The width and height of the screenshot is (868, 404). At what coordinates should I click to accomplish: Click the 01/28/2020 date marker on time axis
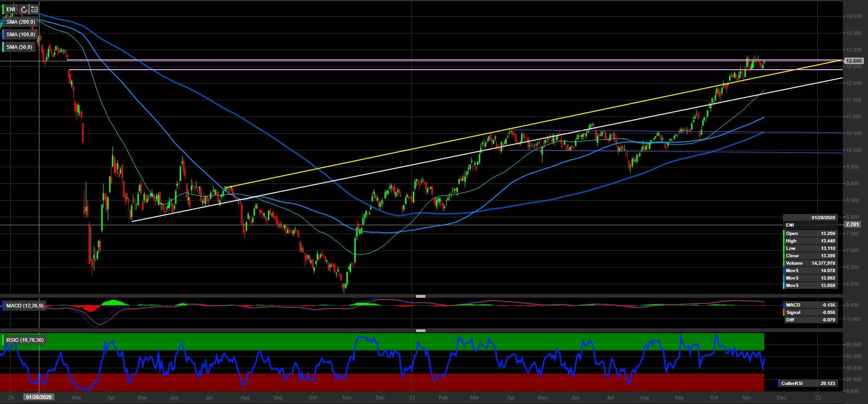click(39, 397)
